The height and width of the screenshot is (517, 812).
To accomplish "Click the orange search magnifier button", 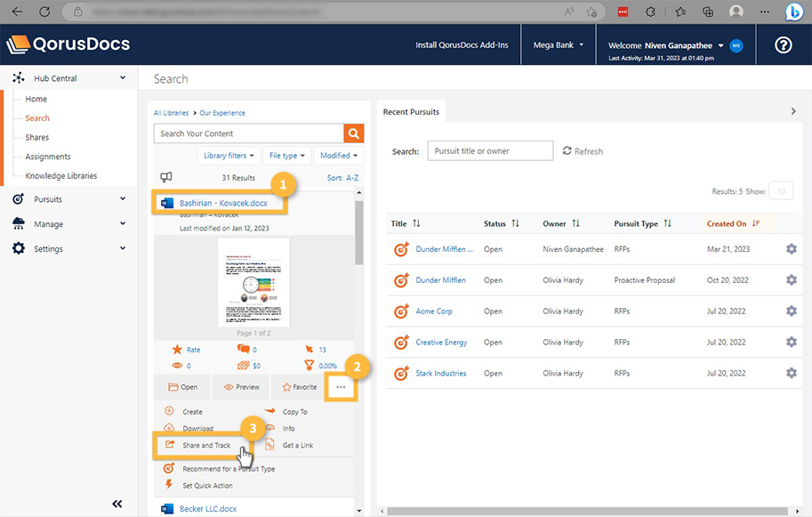I will pos(354,133).
